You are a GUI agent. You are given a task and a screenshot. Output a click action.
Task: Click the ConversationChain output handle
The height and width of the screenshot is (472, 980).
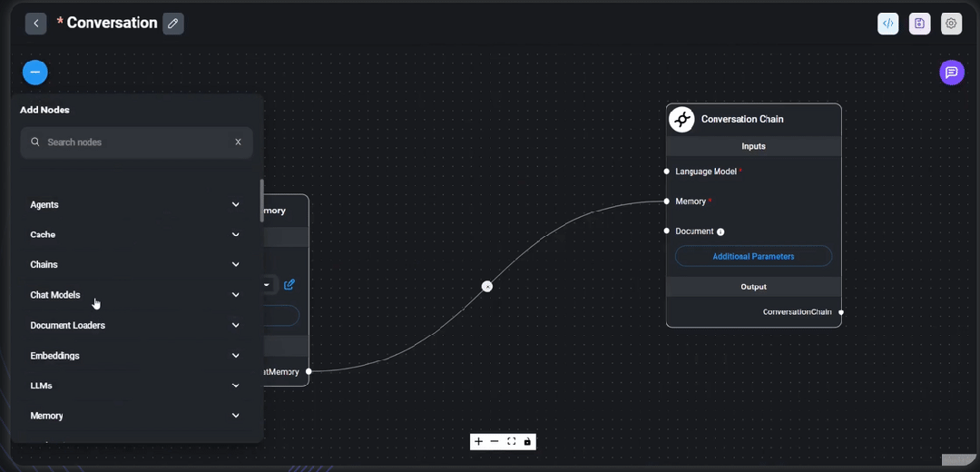click(841, 312)
